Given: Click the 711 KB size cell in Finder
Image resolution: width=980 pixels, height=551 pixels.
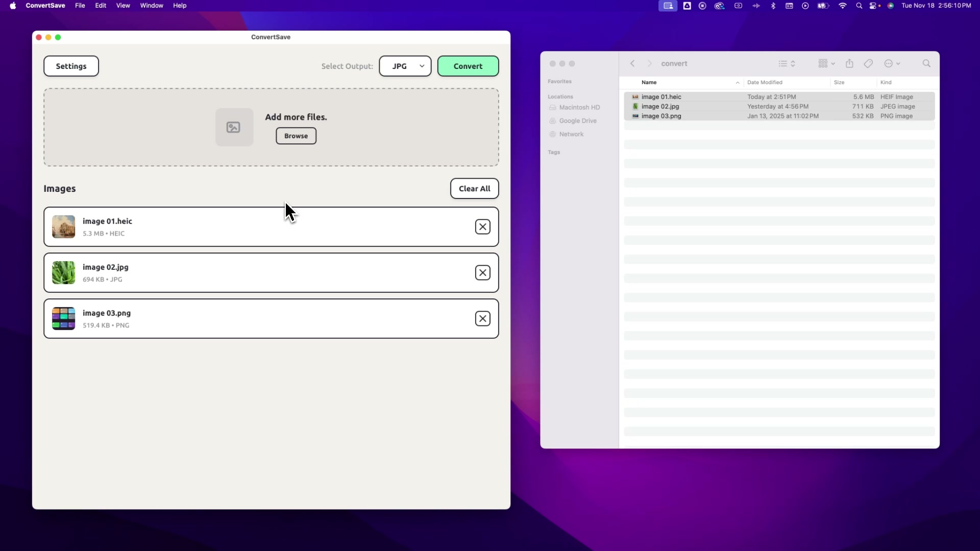Looking at the screenshot, I should tap(863, 107).
